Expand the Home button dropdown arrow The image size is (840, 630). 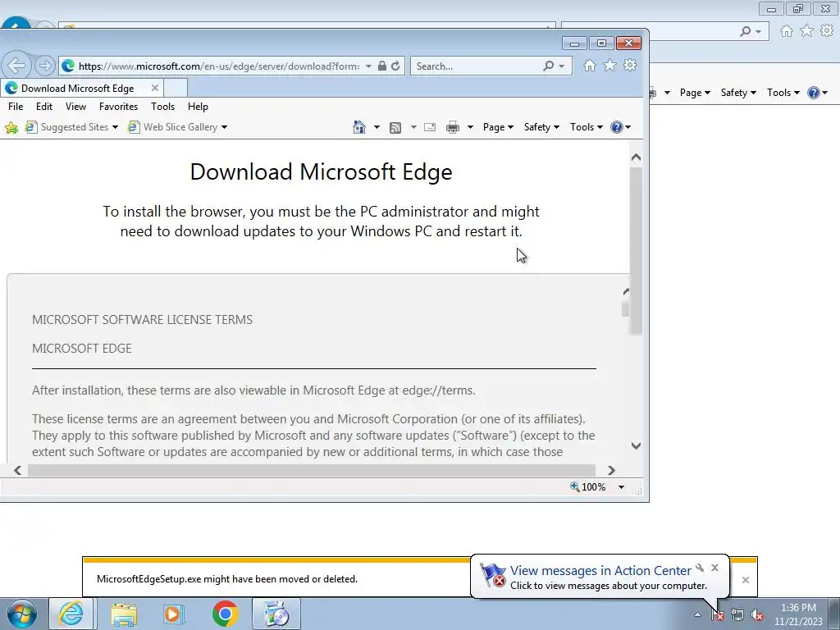[377, 127]
